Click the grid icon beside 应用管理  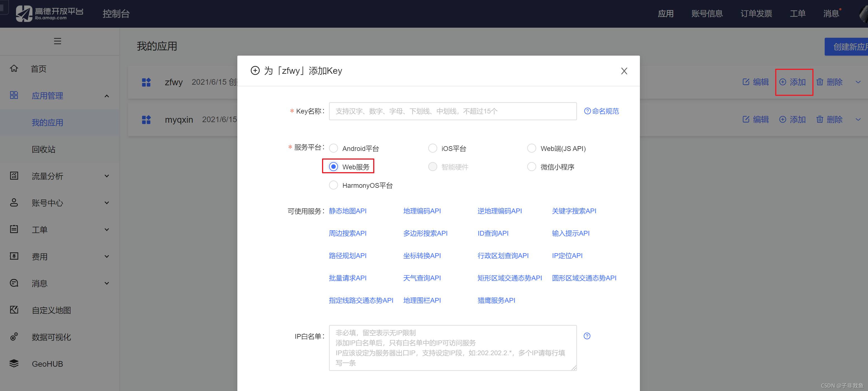[14, 95]
